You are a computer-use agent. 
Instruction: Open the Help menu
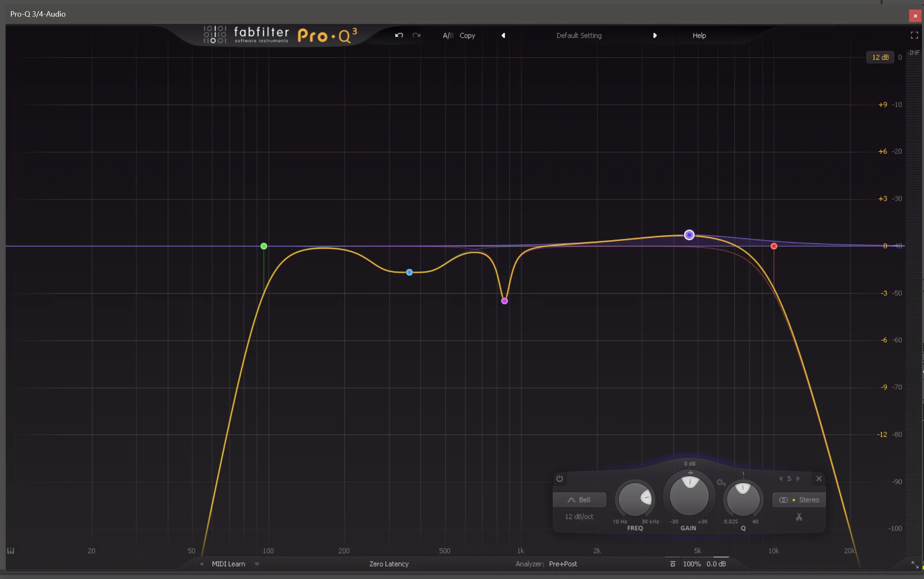point(699,36)
